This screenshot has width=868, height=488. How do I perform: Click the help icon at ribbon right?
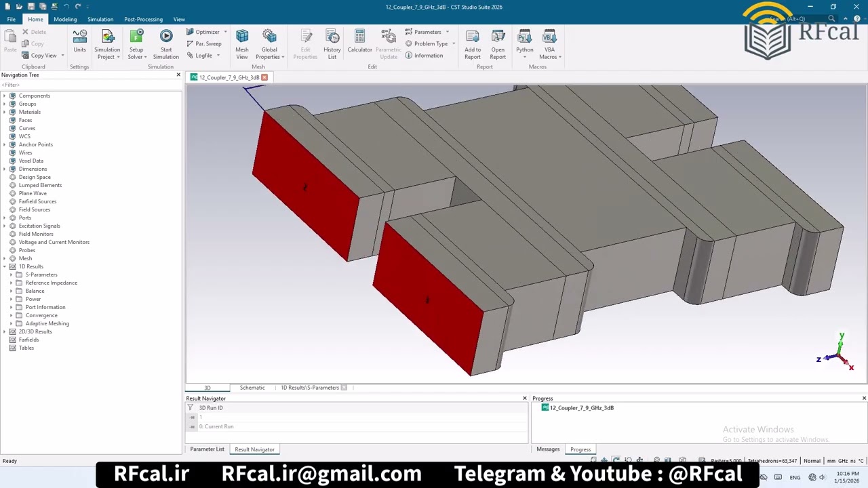(857, 19)
